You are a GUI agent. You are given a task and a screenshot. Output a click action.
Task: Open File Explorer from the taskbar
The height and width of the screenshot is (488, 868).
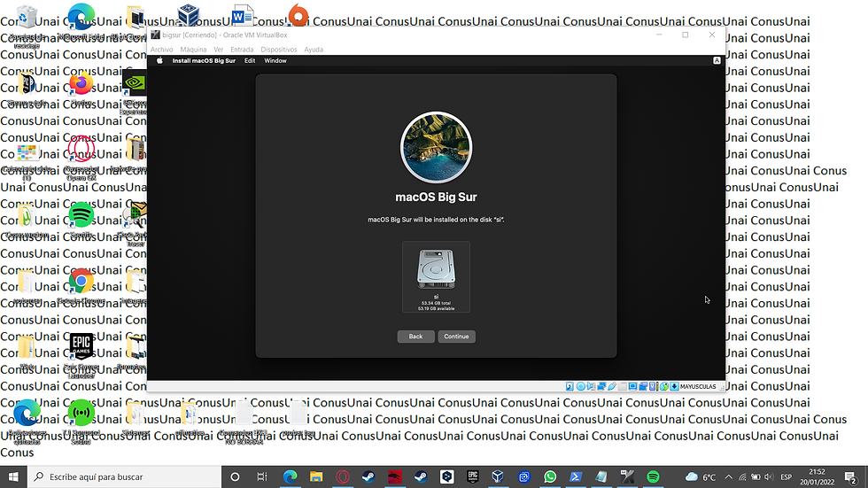click(316, 476)
